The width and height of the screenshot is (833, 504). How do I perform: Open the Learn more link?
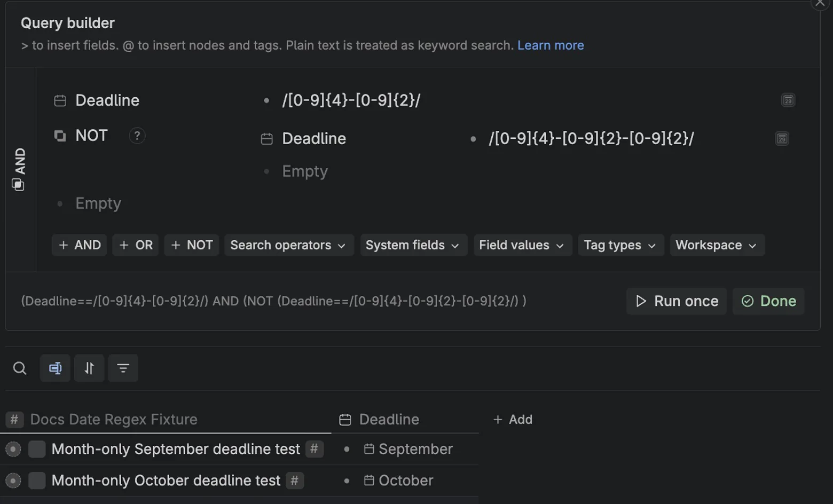point(551,45)
